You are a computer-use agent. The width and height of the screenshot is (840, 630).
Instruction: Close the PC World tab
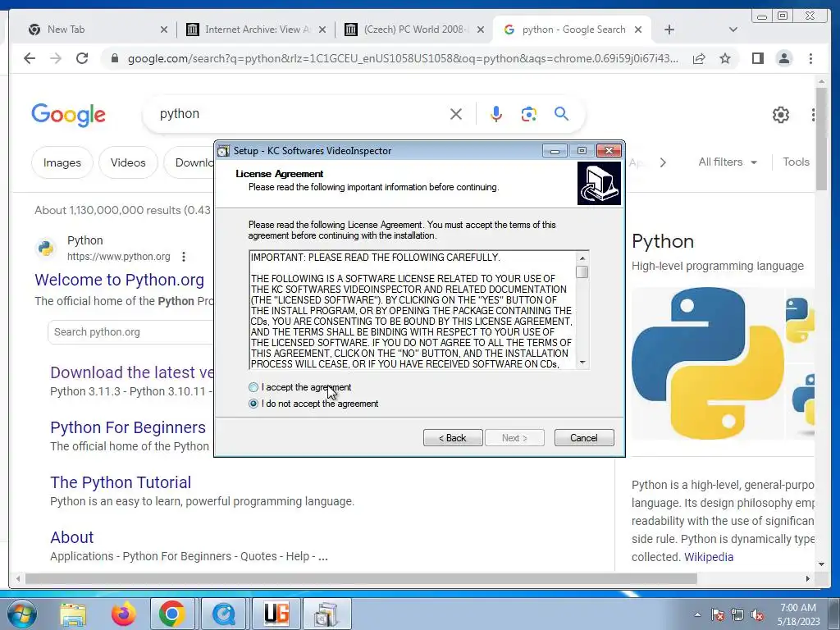pos(481,30)
